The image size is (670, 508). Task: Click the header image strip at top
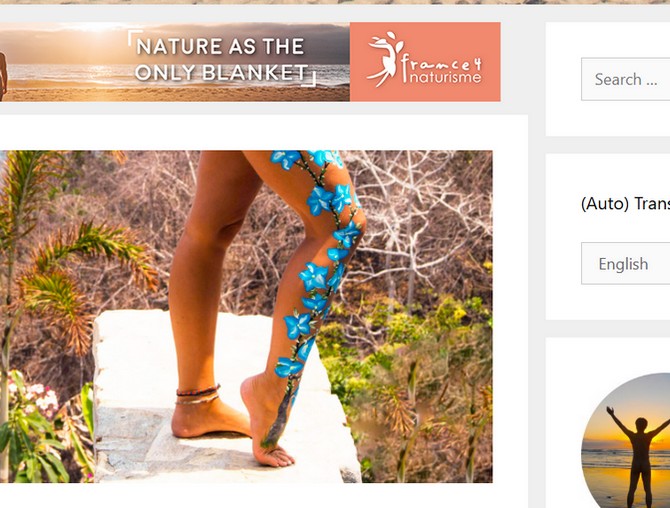pos(335,2)
